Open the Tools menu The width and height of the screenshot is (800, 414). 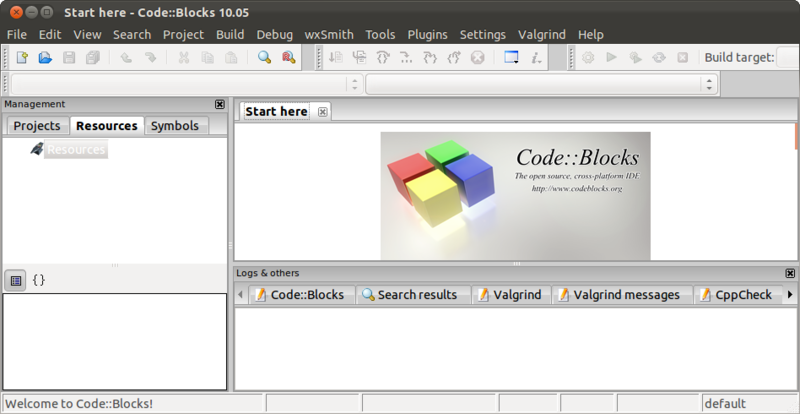point(380,35)
